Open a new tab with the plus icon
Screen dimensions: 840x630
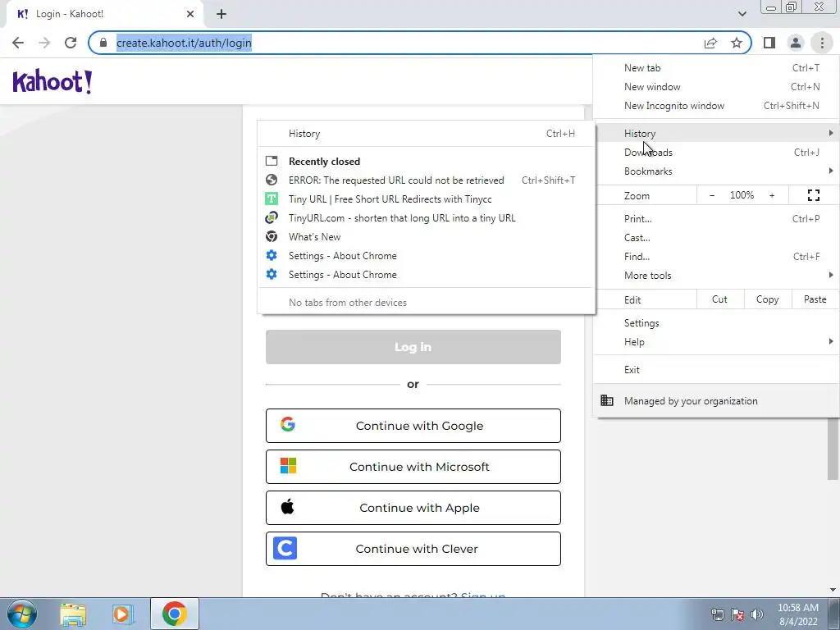[221, 15]
